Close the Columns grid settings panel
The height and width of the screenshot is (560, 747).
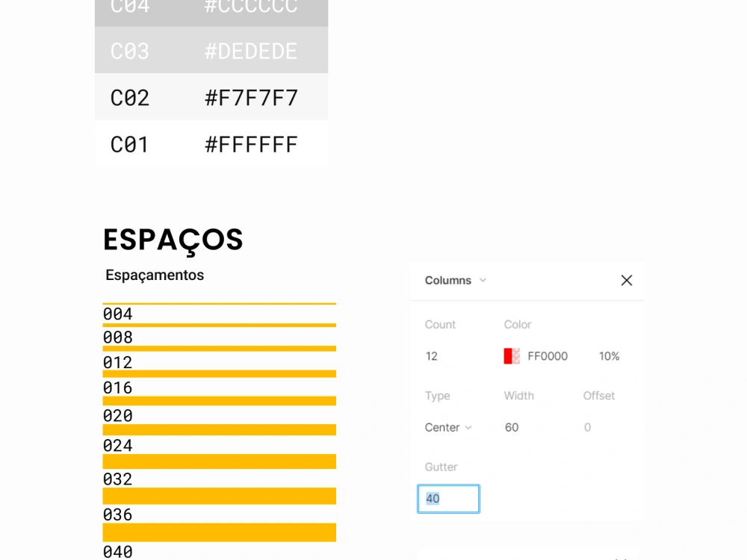(626, 280)
